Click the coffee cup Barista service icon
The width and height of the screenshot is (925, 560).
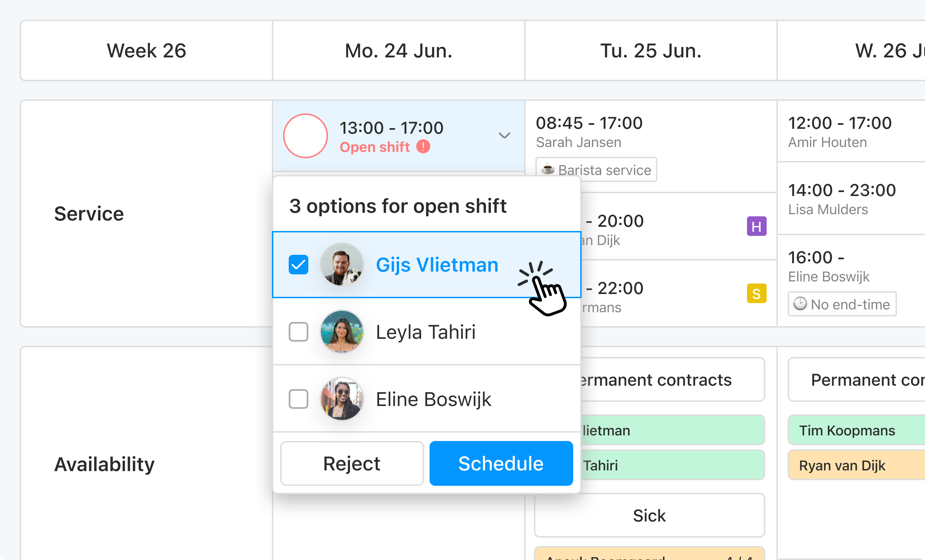click(x=548, y=169)
